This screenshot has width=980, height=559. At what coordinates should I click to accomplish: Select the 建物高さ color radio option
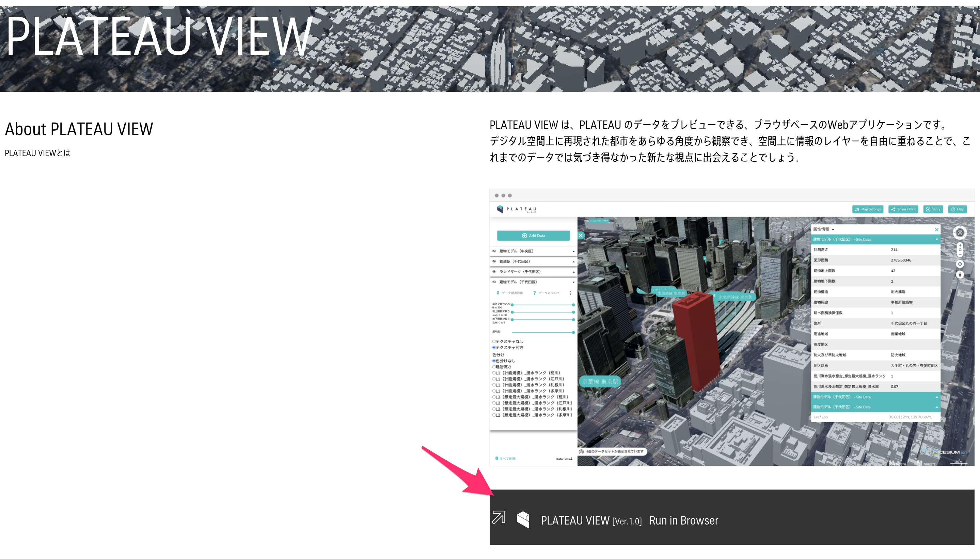(494, 367)
